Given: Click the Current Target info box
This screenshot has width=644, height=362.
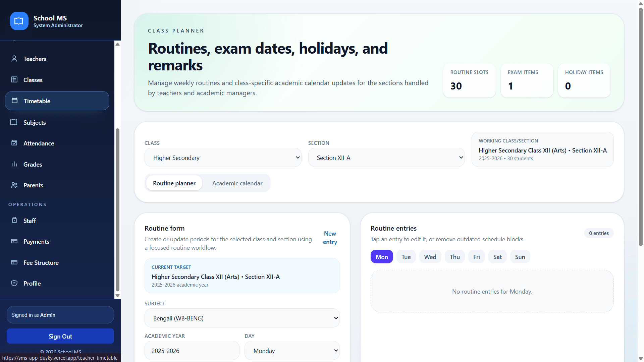Looking at the screenshot, I should coord(242,276).
